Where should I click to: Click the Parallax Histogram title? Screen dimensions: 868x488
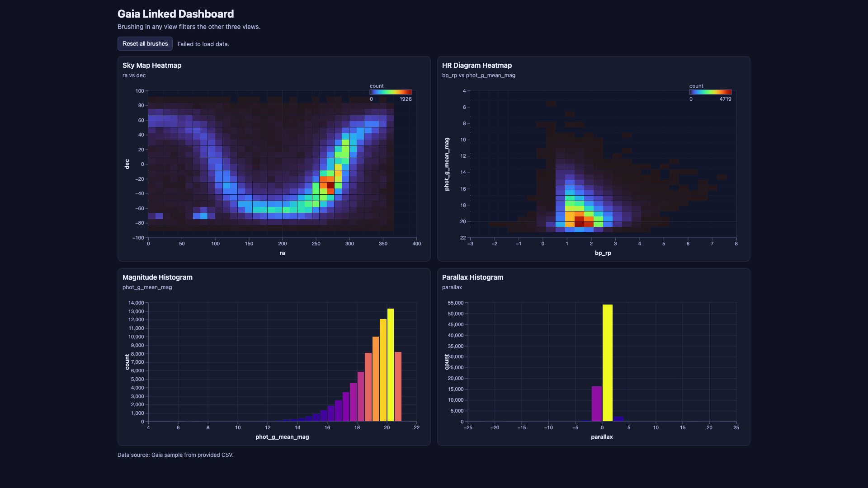(472, 277)
